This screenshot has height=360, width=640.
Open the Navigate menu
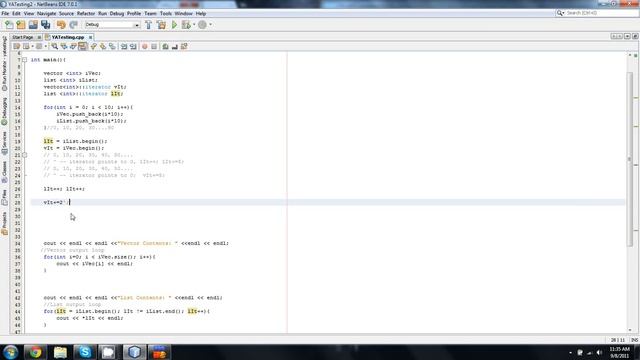(46, 13)
